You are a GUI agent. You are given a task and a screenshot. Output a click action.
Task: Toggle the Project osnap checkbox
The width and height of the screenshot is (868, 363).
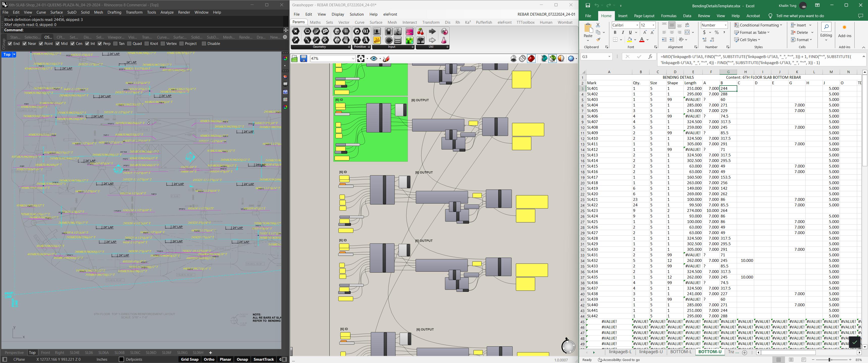(181, 43)
